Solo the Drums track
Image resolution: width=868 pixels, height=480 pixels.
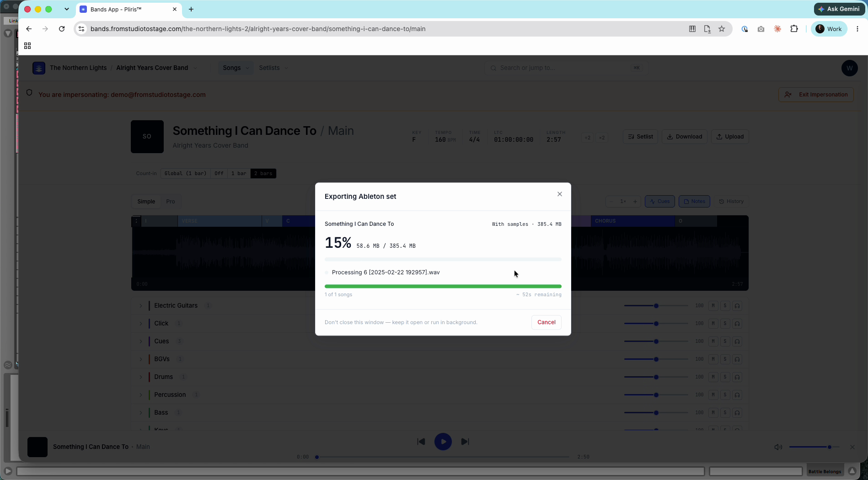pos(725,377)
